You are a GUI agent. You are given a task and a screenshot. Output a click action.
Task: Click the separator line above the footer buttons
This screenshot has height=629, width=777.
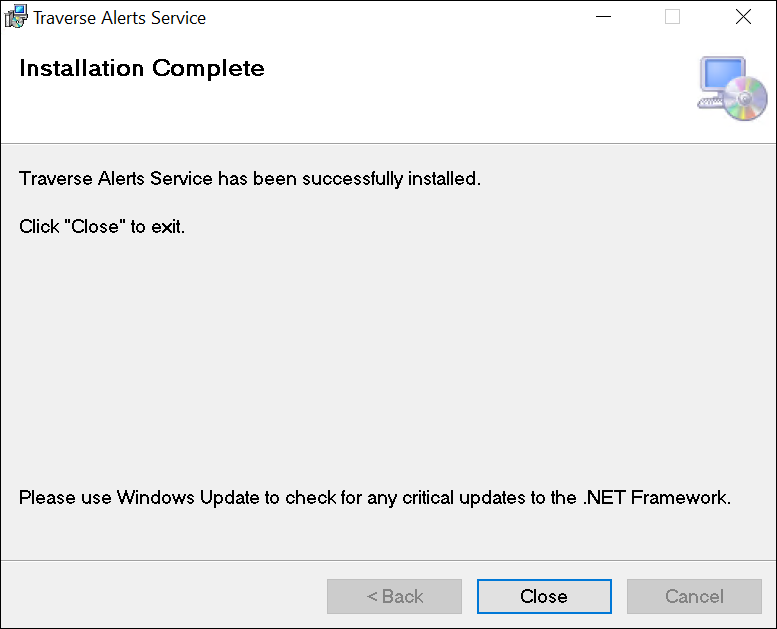pos(388,560)
